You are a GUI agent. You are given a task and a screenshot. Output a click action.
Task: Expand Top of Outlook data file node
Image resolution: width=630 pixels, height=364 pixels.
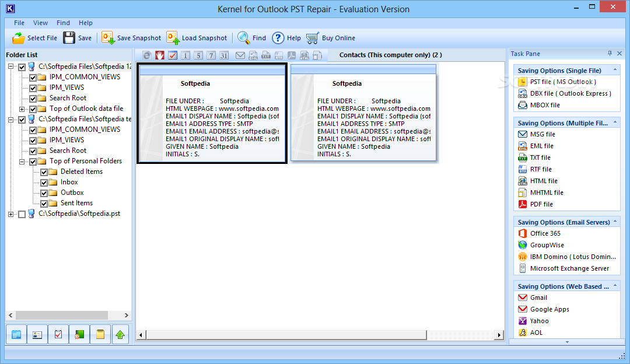tap(22, 109)
